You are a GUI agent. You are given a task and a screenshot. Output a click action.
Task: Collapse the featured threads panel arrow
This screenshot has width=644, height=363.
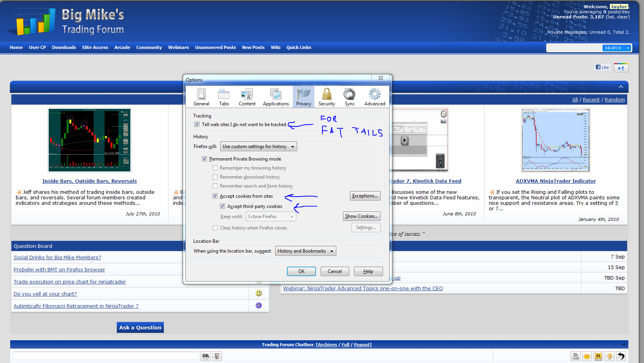621,87
